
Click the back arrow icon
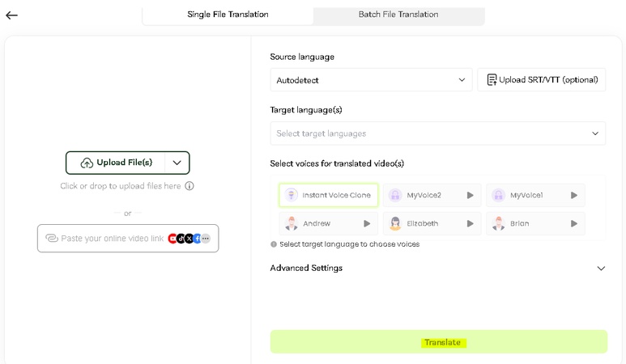click(x=11, y=15)
